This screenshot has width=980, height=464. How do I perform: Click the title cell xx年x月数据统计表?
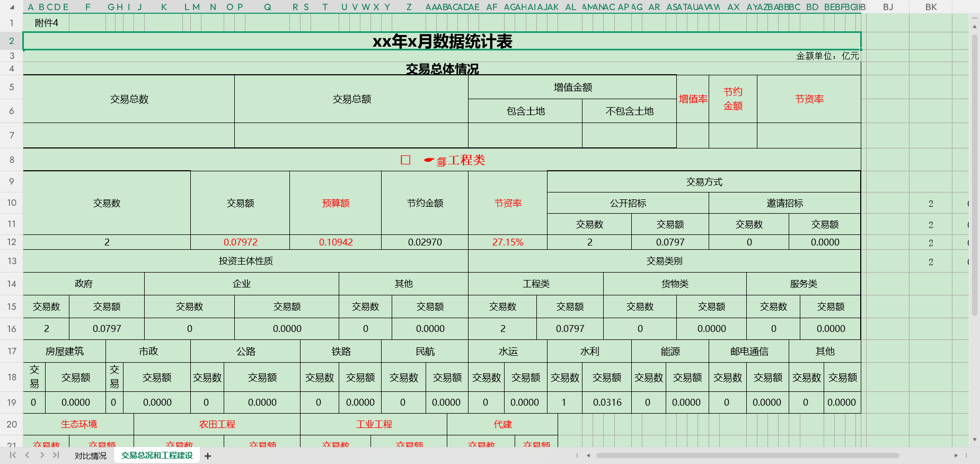click(x=442, y=41)
